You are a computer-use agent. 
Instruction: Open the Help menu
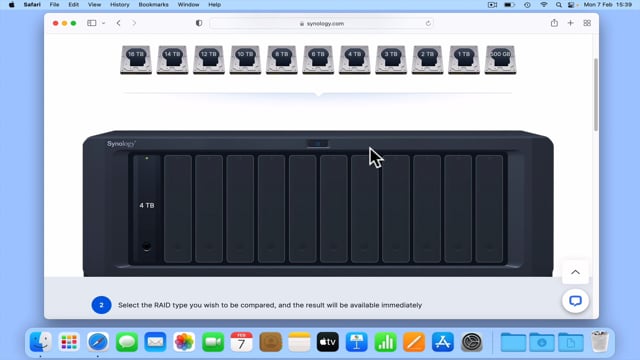pos(214,4)
